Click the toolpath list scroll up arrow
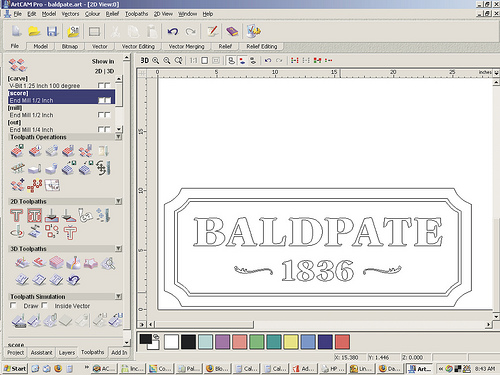Image resolution: width=500 pixels, height=375 pixels. (x=119, y=79)
